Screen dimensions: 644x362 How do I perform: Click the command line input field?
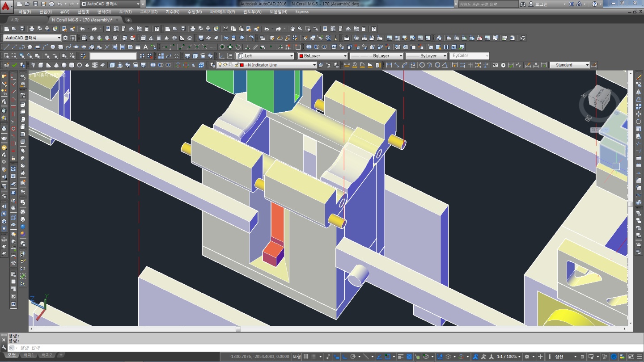(x=179, y=348)
